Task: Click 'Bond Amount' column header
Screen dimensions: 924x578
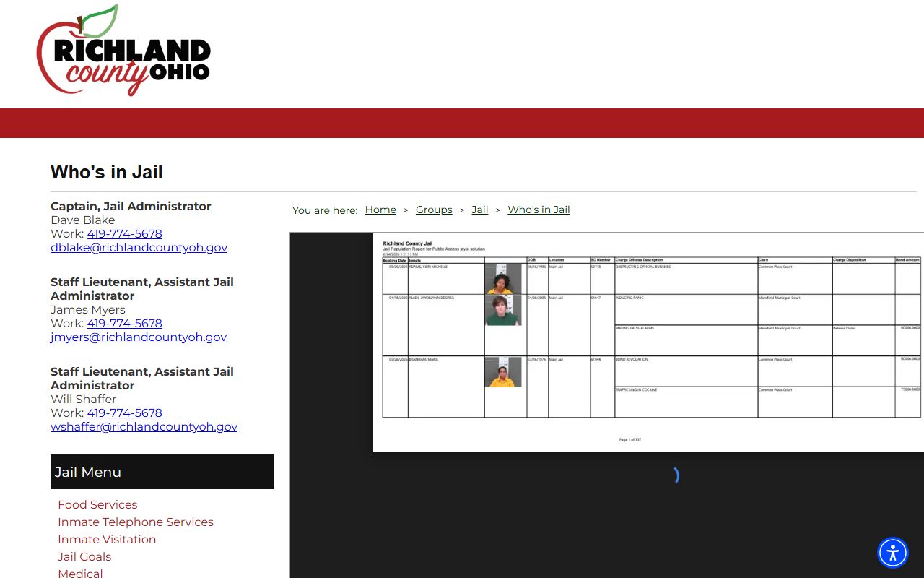Action: (x=908, y=259)
